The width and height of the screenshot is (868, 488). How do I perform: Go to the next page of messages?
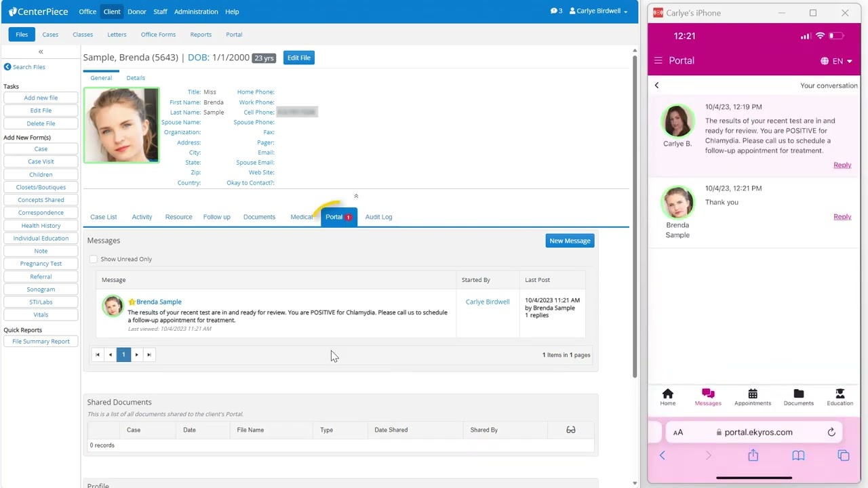(136, 354)
